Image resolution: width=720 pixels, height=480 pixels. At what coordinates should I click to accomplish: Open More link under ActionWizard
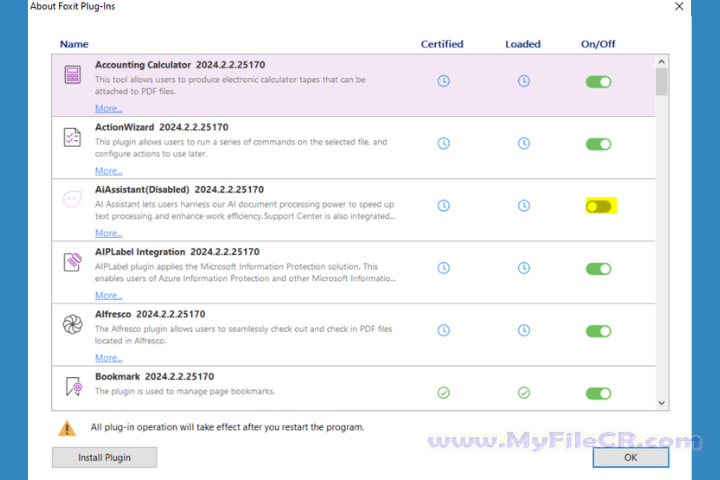point(109,171)
